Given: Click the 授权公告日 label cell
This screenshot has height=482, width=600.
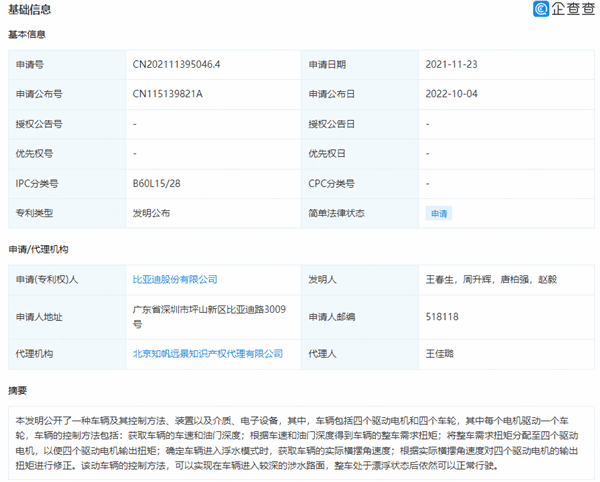Looking at the screenshot, I should point(360,124).
